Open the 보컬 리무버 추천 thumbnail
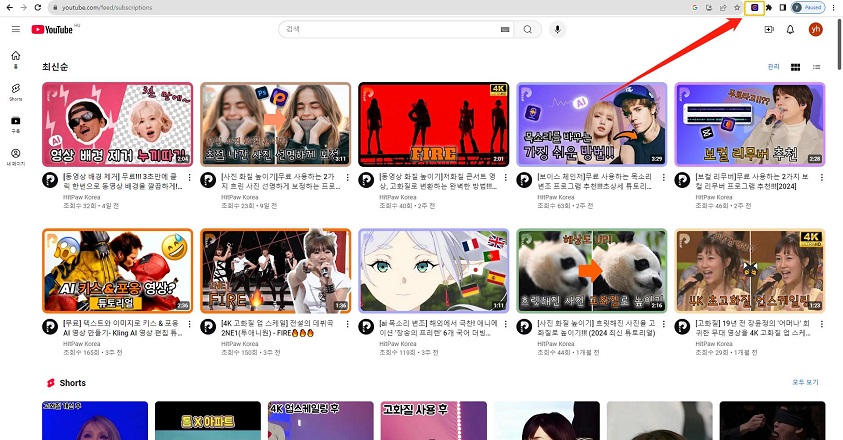 coord(749,124)
